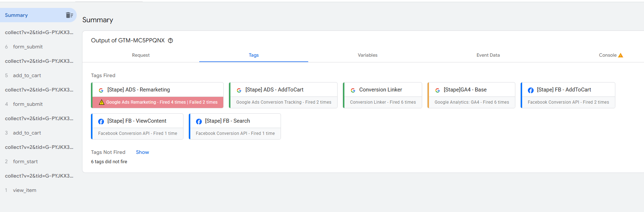Open the Variables tab
Viewport: 644px width, 212px height.
(x=367, y=55)
